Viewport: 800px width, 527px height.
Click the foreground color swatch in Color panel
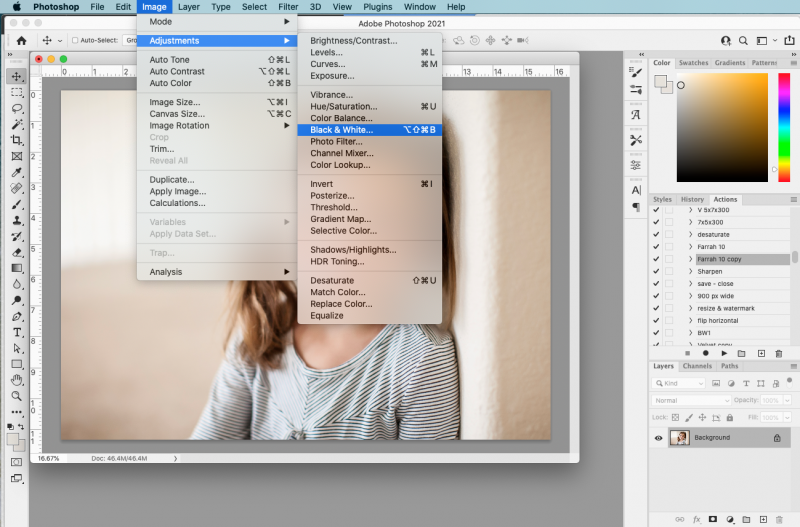pyautogui.click(x=660, y=82)
